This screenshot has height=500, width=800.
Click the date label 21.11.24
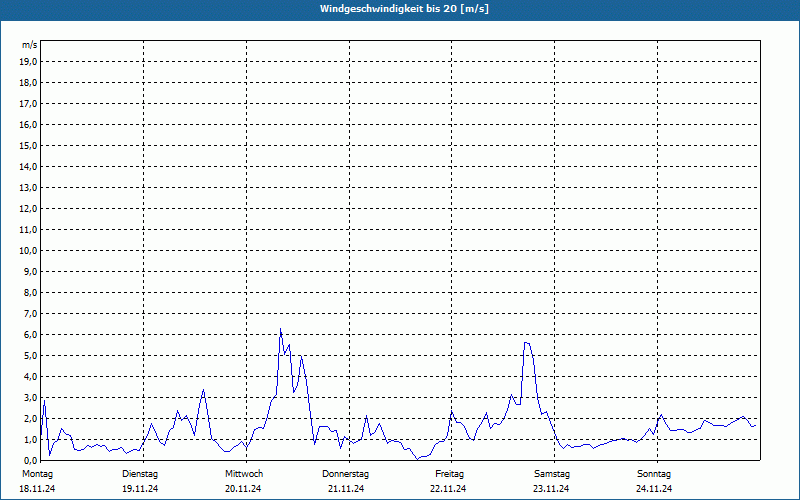[346, 489]
